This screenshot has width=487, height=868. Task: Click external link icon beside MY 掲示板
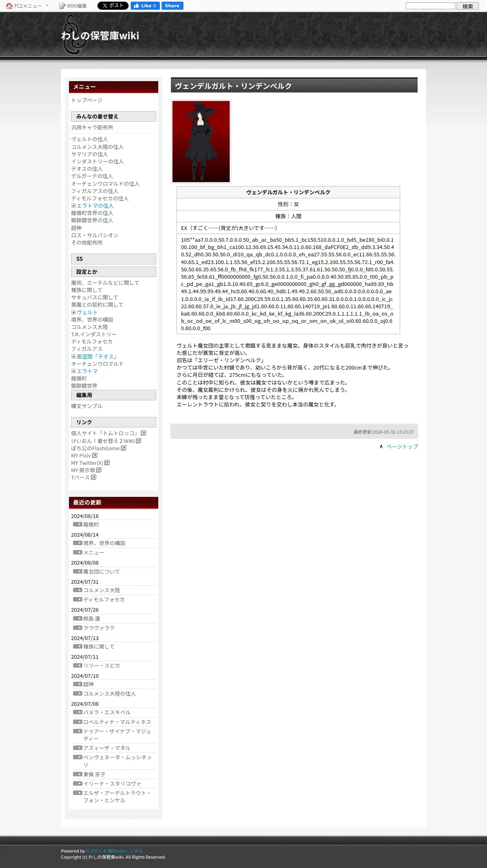pyautogui.click(x=99, y=470)
